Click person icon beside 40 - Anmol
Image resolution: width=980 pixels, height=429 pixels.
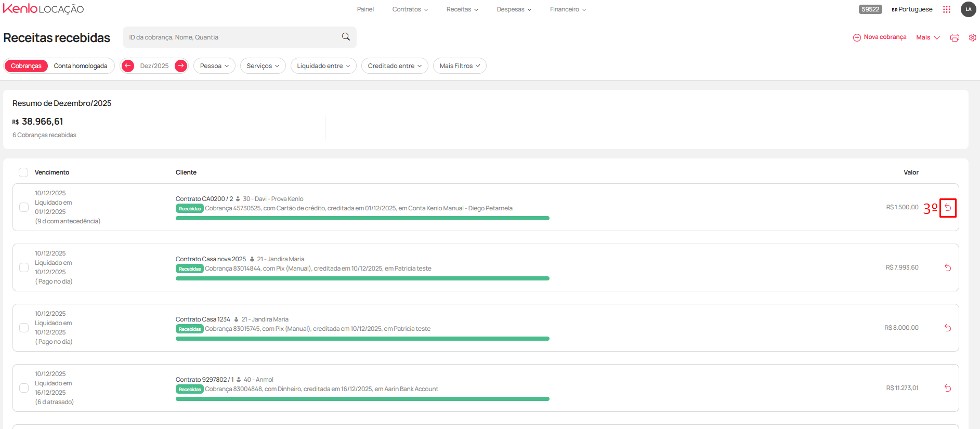click(x=239, y=380)
